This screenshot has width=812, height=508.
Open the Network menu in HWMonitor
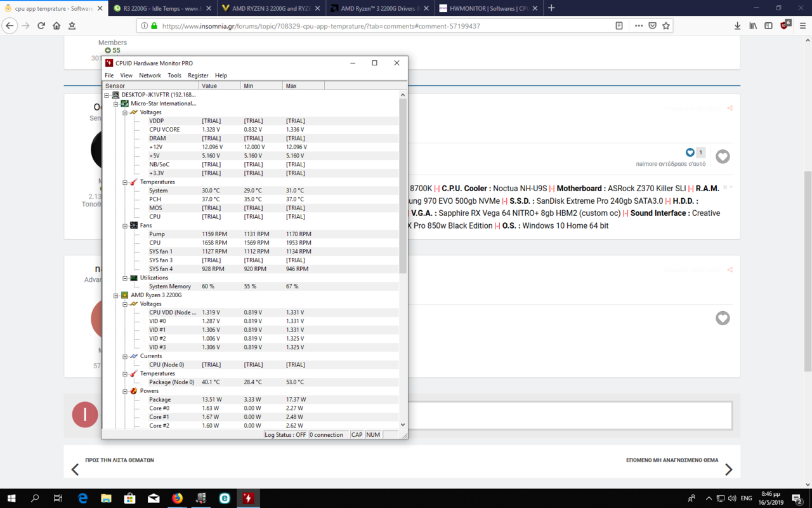pyautogui.click(x=150, y=75)
